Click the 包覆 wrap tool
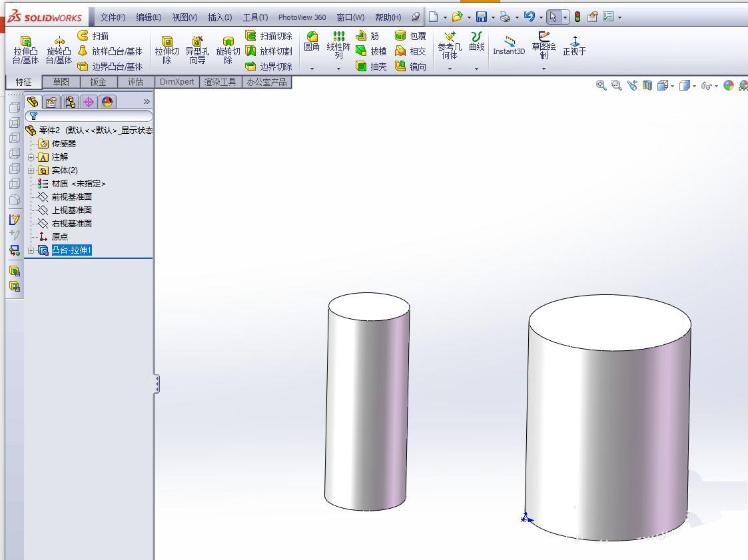The width and height of the screenshot is (748, 560). [x=410, y=36]
